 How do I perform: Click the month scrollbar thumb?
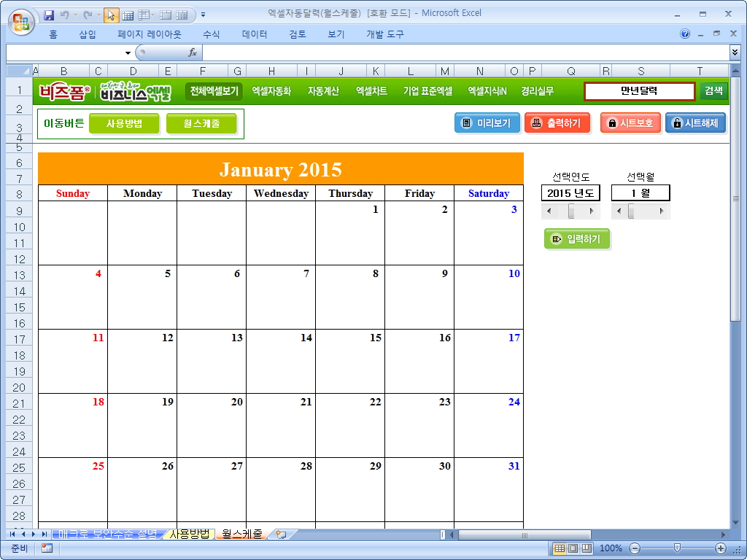pyautogui.click(x=631, y=211)
